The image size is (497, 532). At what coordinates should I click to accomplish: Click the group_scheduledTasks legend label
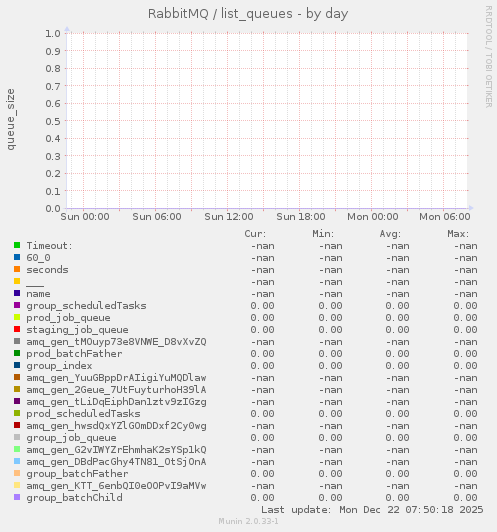click(87, 306)
